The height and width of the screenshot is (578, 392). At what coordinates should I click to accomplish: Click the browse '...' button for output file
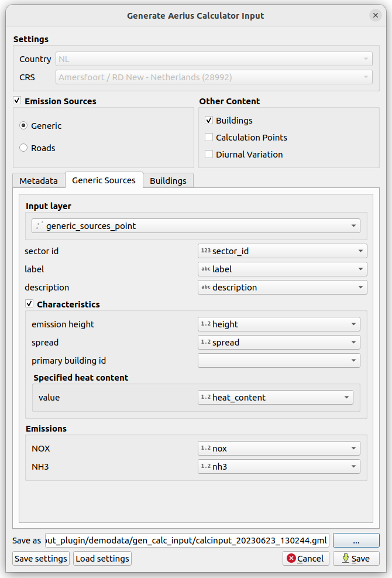click(x=356, y=540)
